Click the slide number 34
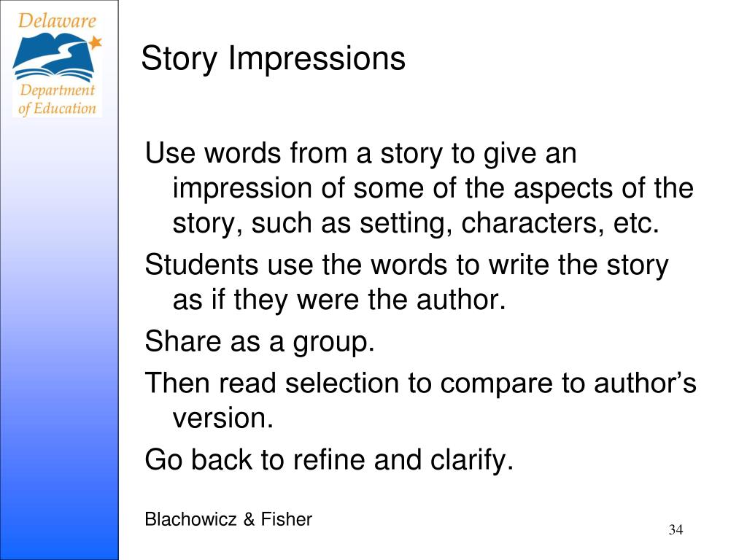This screenshot has width=747, height=560. click(676, 530)
